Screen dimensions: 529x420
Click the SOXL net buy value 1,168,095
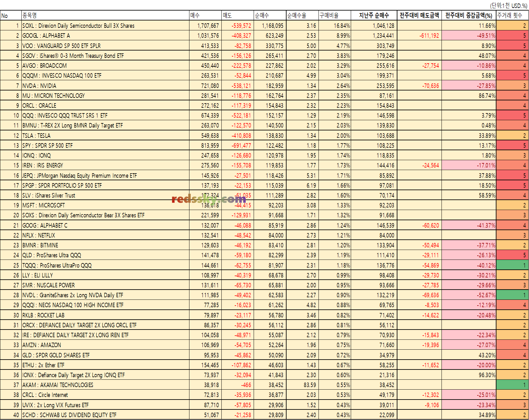[x=272, y=26]
